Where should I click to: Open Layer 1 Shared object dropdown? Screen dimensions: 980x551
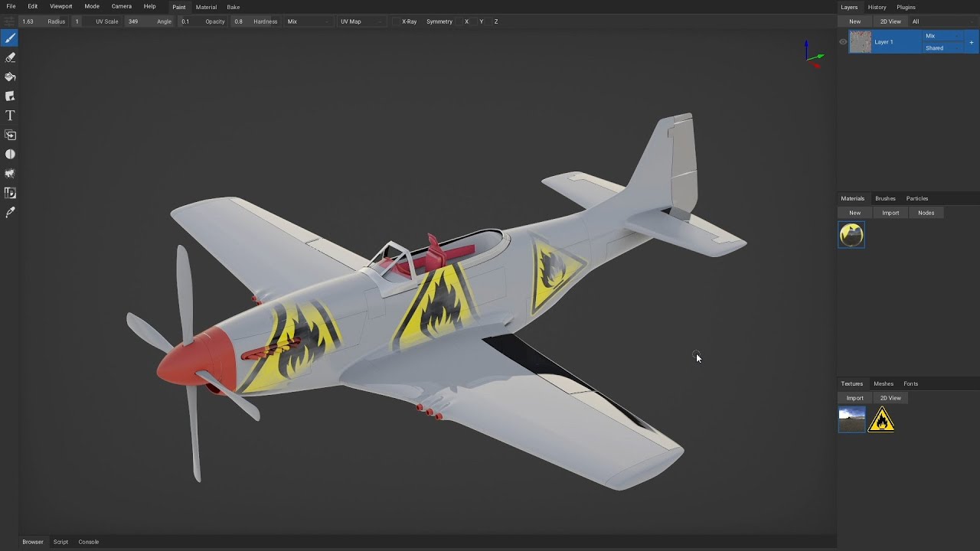click(x=943, y=48)
